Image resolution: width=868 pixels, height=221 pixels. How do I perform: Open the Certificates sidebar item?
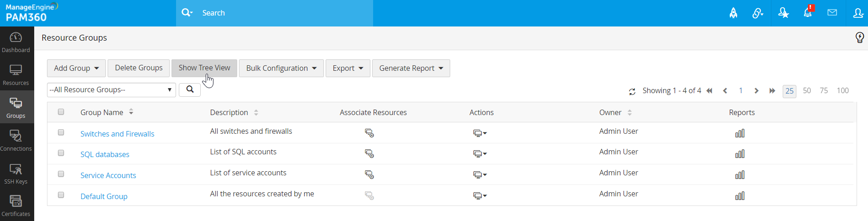coord(16,205)
